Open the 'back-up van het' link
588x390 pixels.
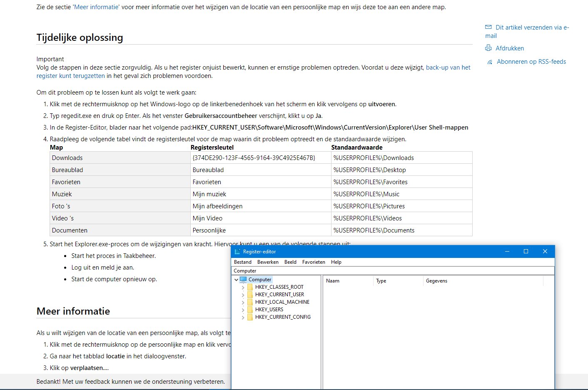448,67
